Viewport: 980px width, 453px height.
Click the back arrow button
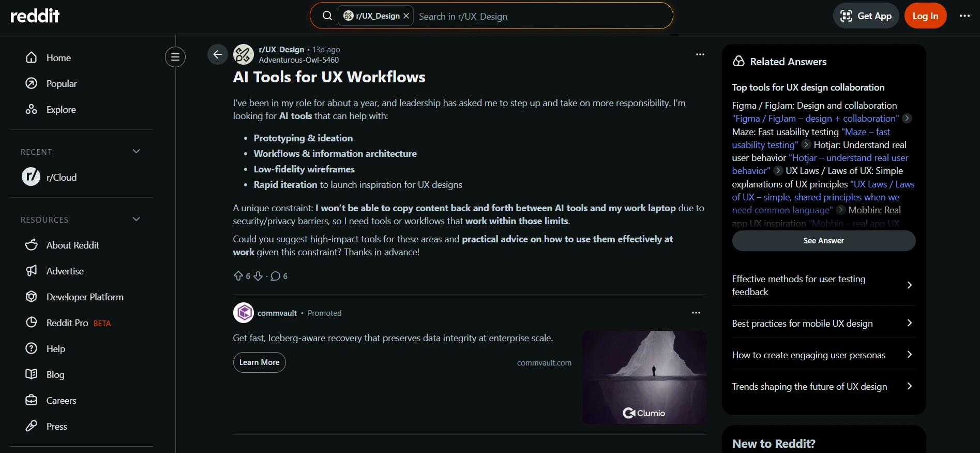point(217,54)
